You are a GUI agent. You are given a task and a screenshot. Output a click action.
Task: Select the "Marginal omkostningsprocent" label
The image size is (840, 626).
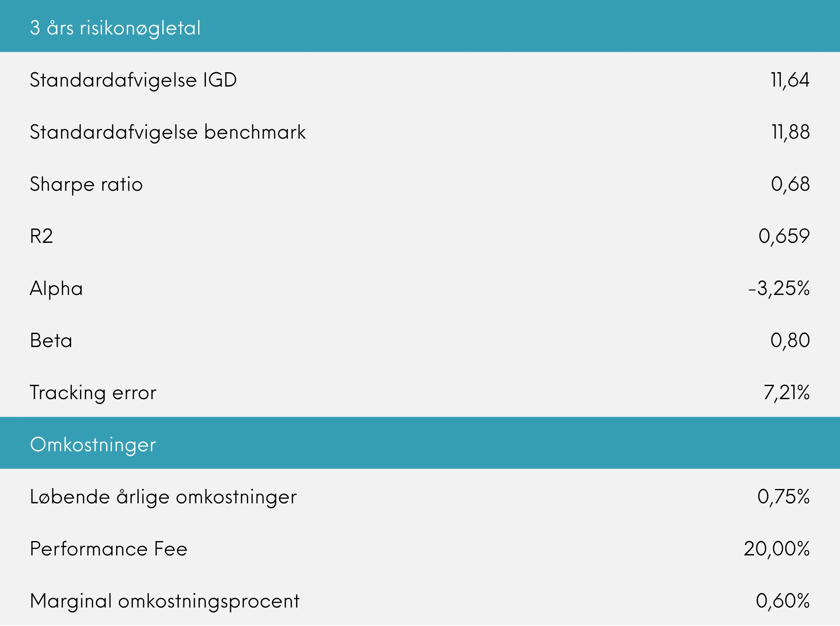point(165,601)
